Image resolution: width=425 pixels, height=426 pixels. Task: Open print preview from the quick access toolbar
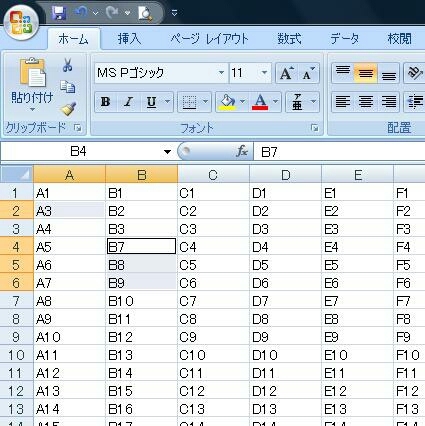145,13
